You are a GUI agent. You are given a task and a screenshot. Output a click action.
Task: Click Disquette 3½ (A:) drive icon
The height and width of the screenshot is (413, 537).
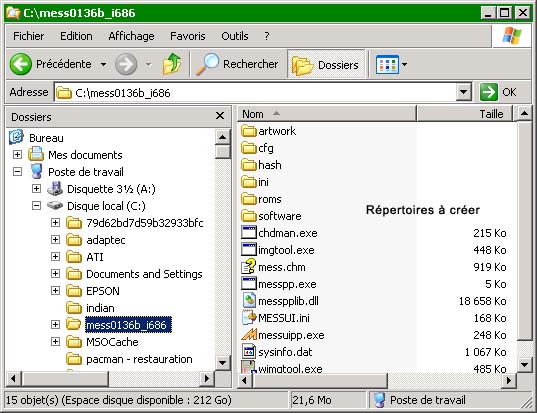[x=55, y=188]
